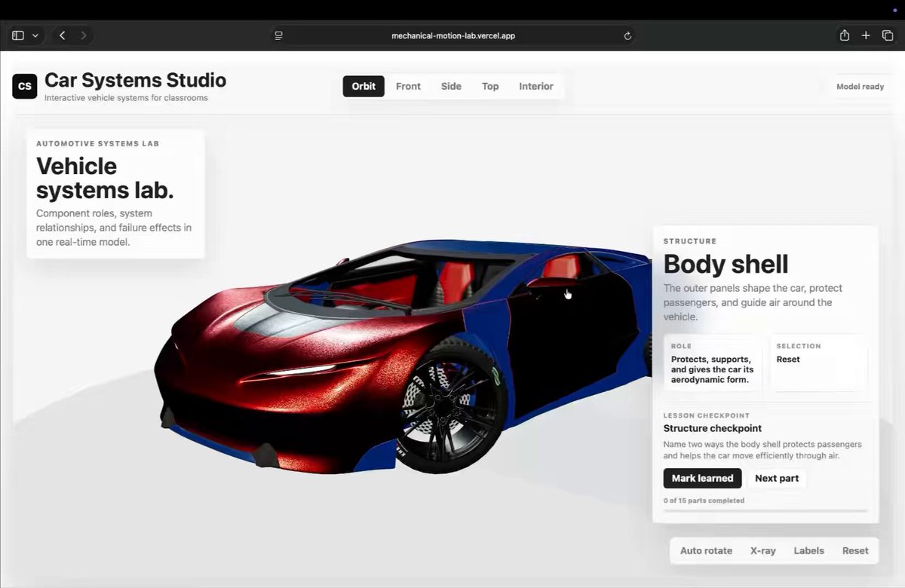Switch to the Front view tab
The image size is (905, 588).
click(x=408, y=86)
